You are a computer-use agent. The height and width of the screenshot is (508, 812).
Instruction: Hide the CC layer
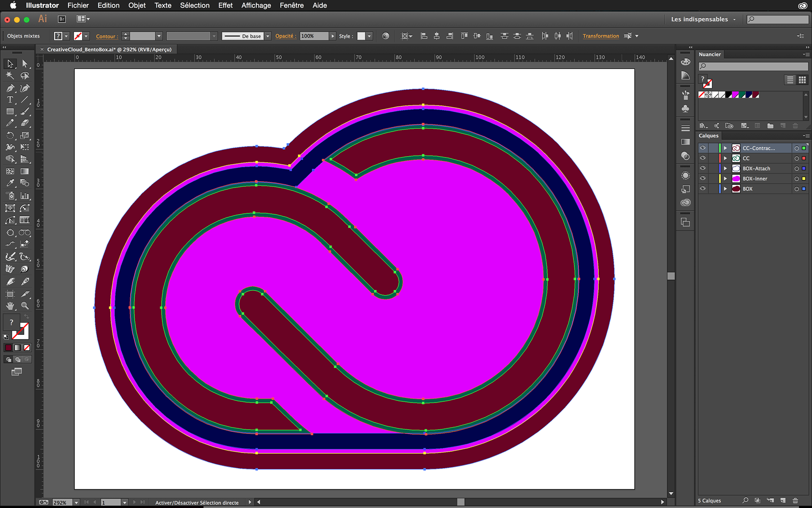pos(703,158)
